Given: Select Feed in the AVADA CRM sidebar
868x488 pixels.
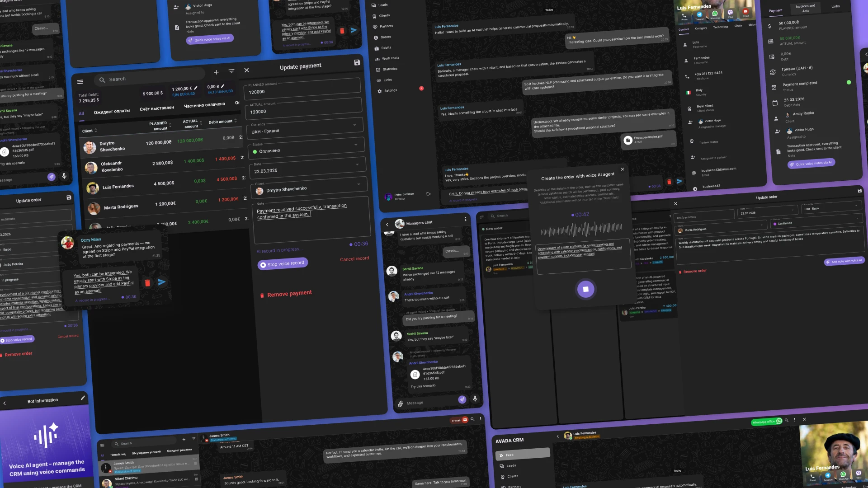Looking at the screenshot, I should [523, 454].
